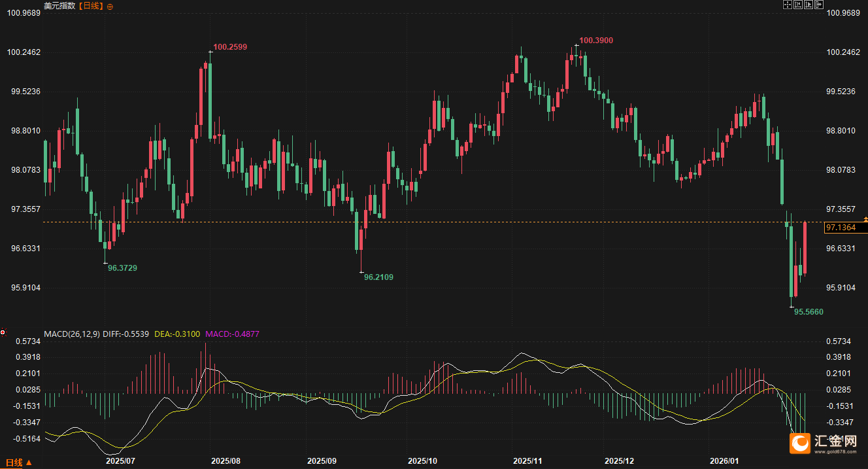Click the DIFF:-0.5539 value
The image size is (868, 469).
[126, 334]
